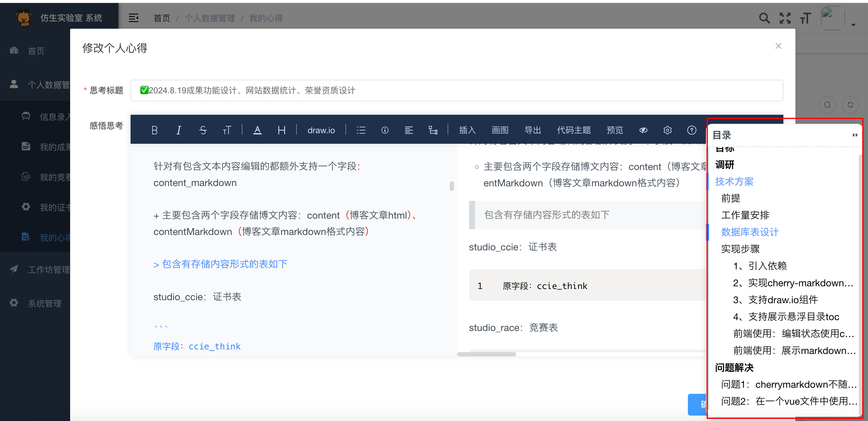Open 我的竞赛 sidebar item
Screen dimensions: 868x421
coord(35,177)
